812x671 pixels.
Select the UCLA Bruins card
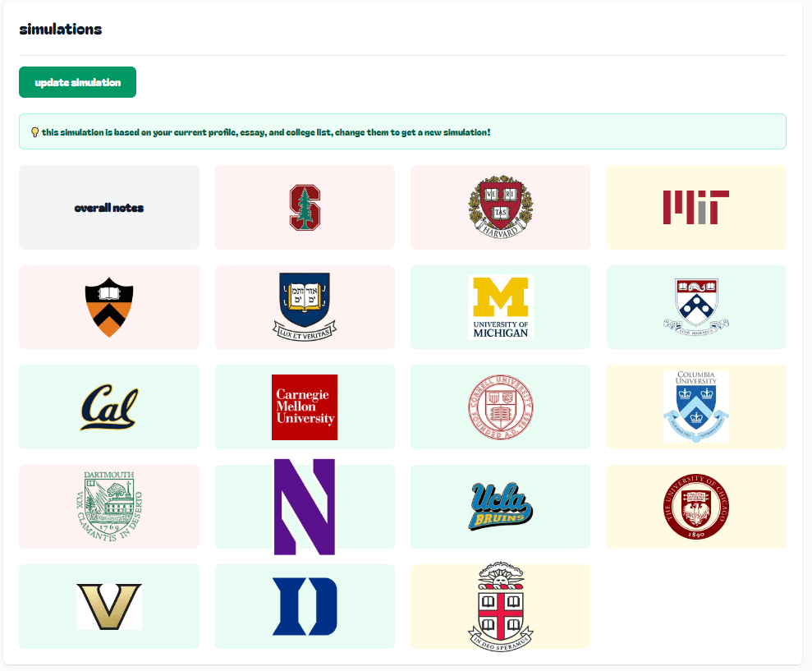point(500,507)
